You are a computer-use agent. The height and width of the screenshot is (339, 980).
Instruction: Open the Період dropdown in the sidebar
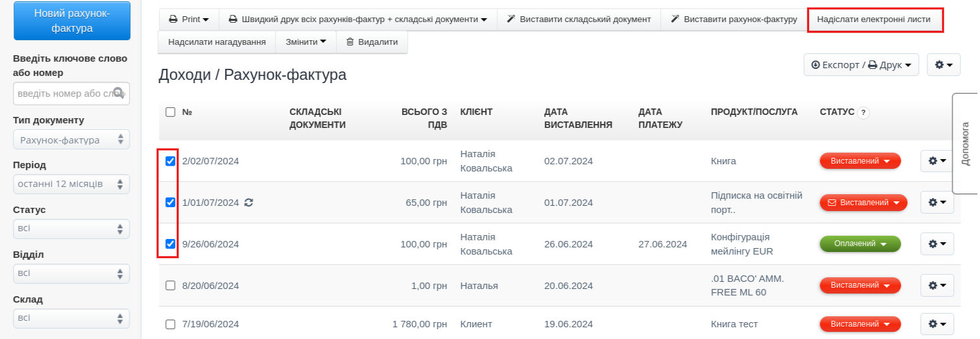tap(71, 184)
